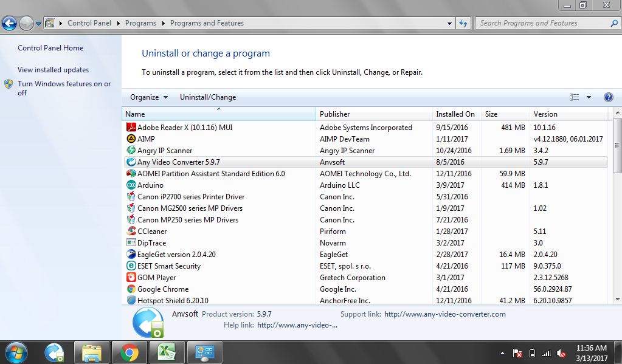Click the taskbar clock showing 11:36 AM
This screenshot has width=622, height=364.
point(592,353)
